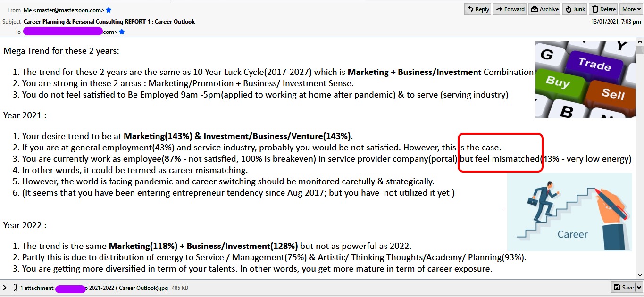The image size is (644, 297).
Task: Click the Trade Buy Sell keyboard image
Action: 585,79
